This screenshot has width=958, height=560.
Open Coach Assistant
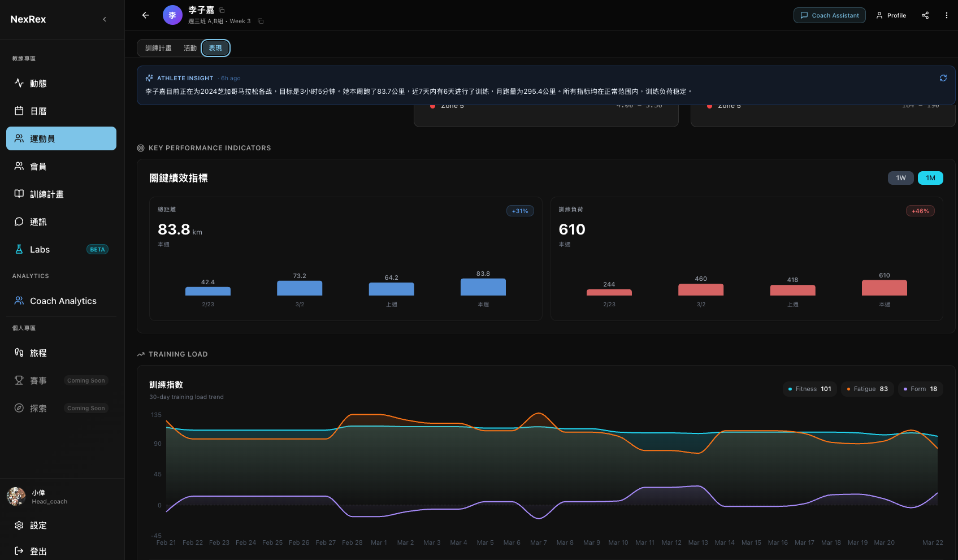coord(829,15)
